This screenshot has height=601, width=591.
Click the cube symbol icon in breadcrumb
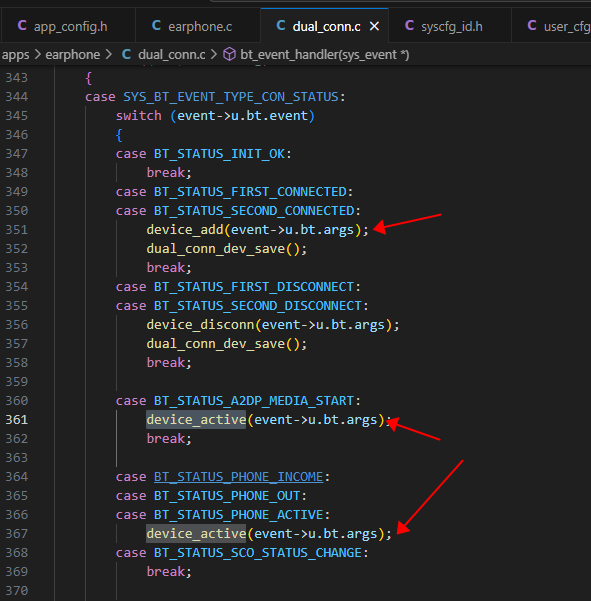pos(229,54)
